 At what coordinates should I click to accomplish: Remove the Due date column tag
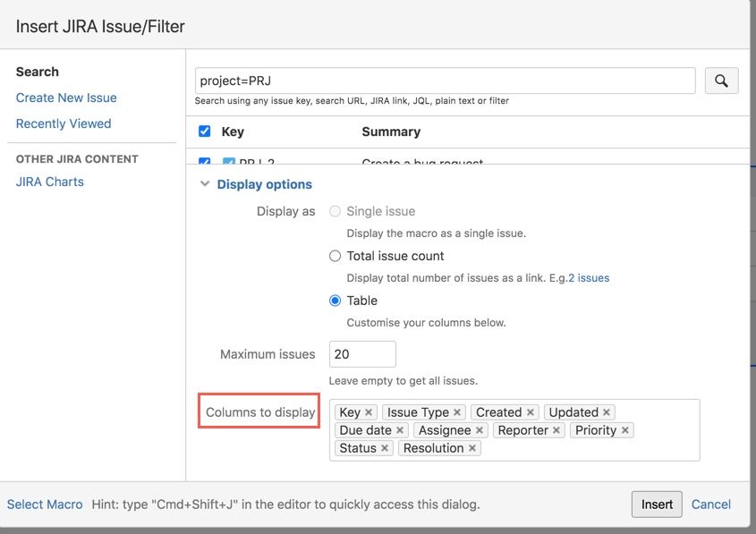[400, 430]
